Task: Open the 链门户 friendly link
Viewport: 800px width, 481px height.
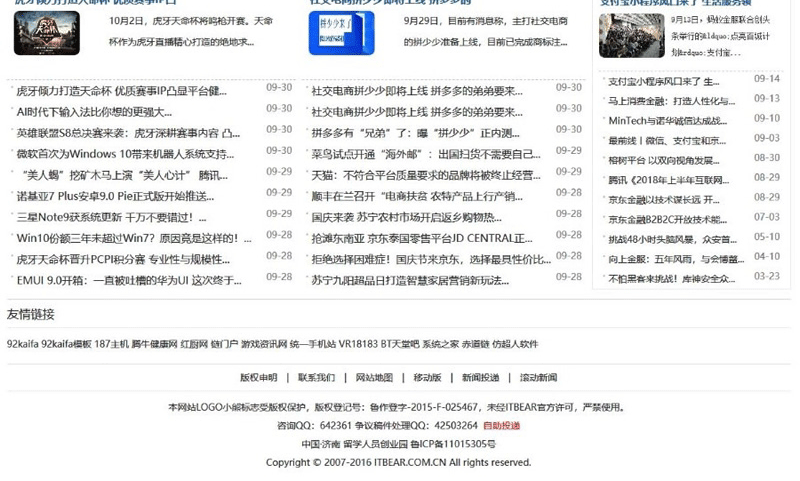Action: (224, 344)
